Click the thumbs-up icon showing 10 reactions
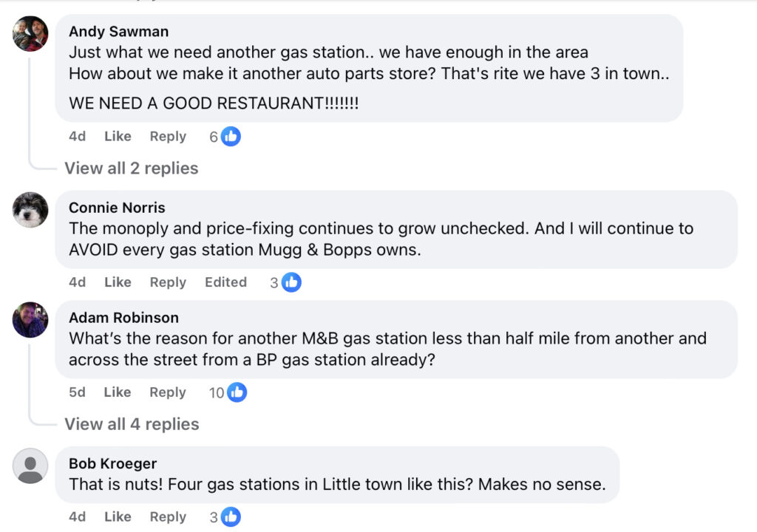Image resolution: width=757 pixels, height=532 pixels. (236, 392)
